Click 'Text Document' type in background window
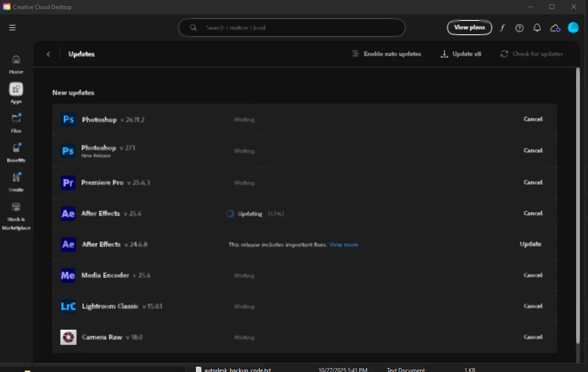This screenshot has height=372, width=588. coord(405,370)
